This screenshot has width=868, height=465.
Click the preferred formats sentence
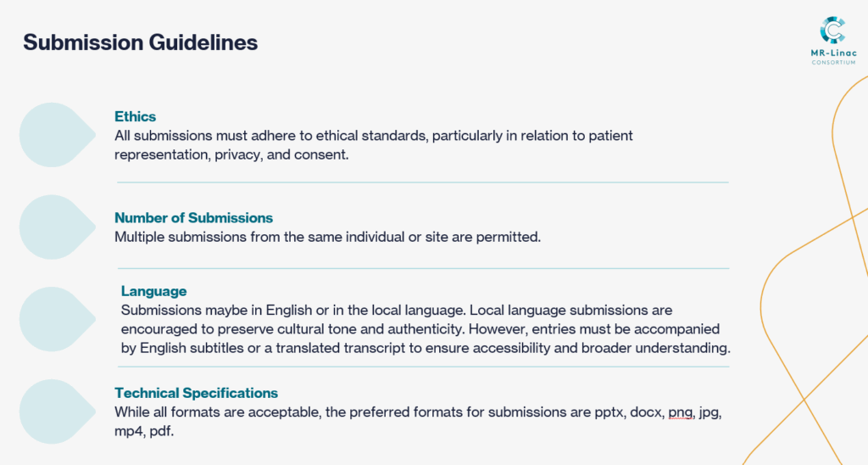(x=418, y=420)
